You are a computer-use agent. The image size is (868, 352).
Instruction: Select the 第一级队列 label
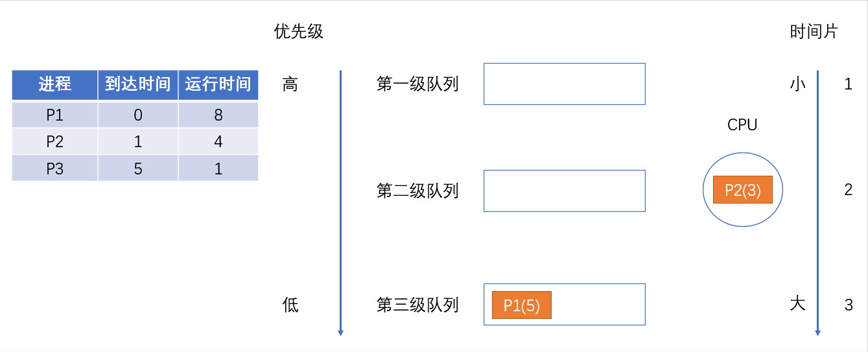click(x=417, y=84)
